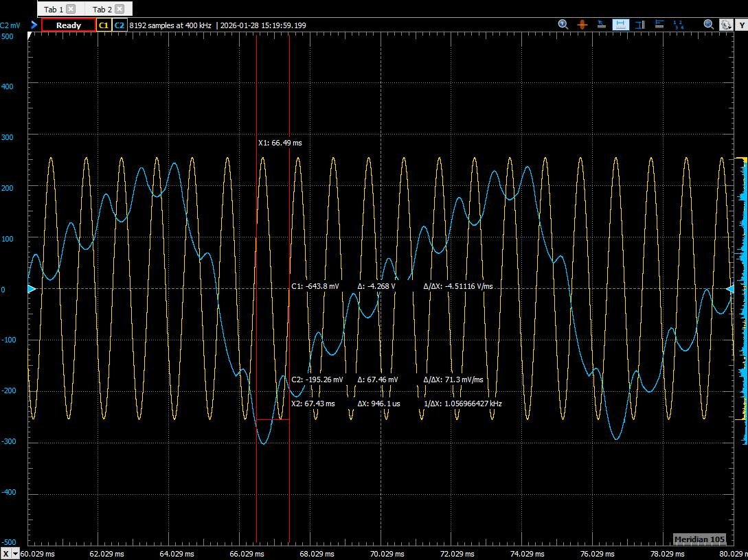The image size is (748, 560).
Task: Click the rightmost magnifier zoom icon
Action: (x=708, y=24)
